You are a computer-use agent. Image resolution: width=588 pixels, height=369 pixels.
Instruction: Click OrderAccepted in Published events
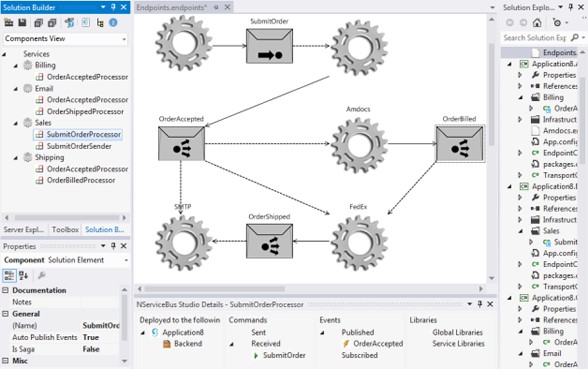378,344
